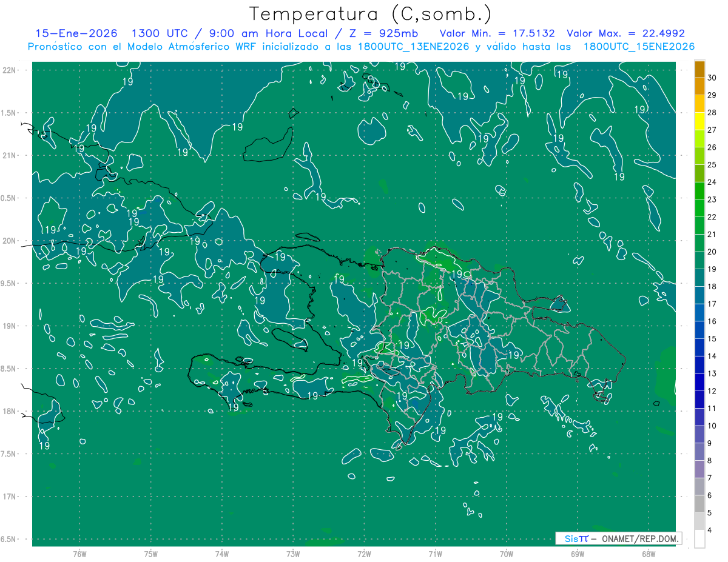This screenshot has width=728, height=562.
Task: Click the 'Valor Max. = 22.4992' value
Action: (x=625, y=33)
